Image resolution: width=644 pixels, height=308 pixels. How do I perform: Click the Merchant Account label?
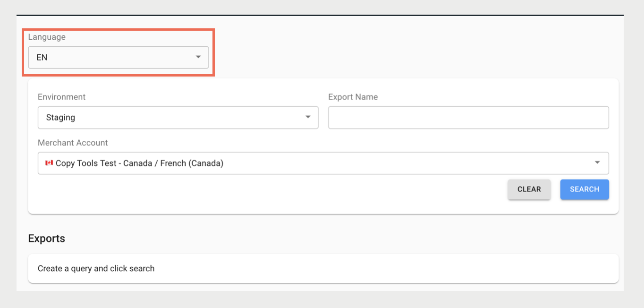[x=73, y=143]
